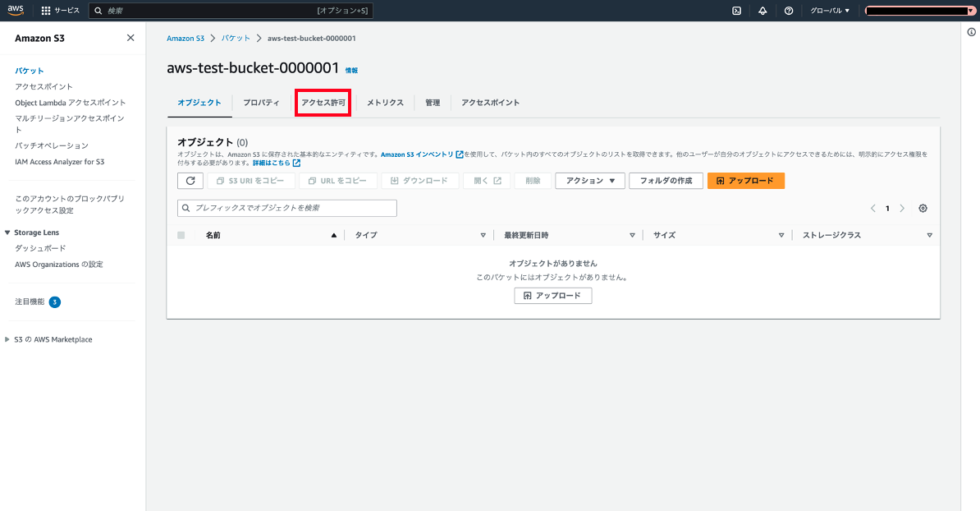Toggle the select-all objects checkbox
This screenshot has width=980, height=511.
coord(181,235)
